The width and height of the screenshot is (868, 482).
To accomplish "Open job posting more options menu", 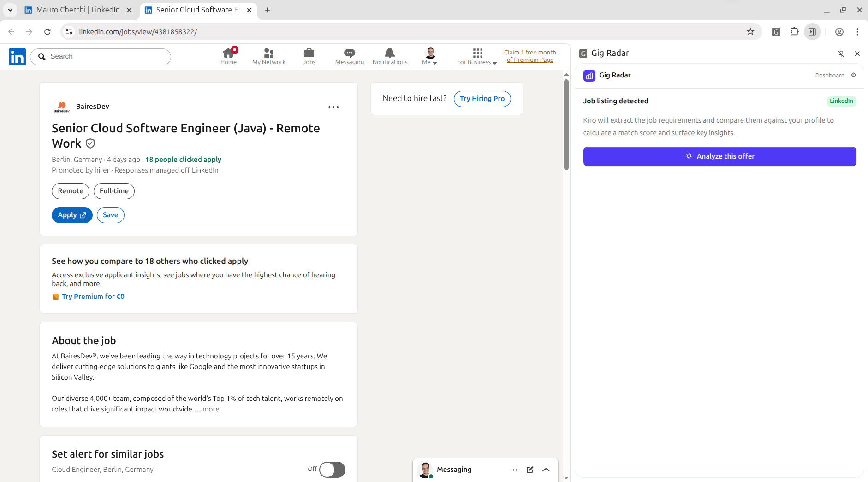I will pyautogui.click(x=333, y=107).
